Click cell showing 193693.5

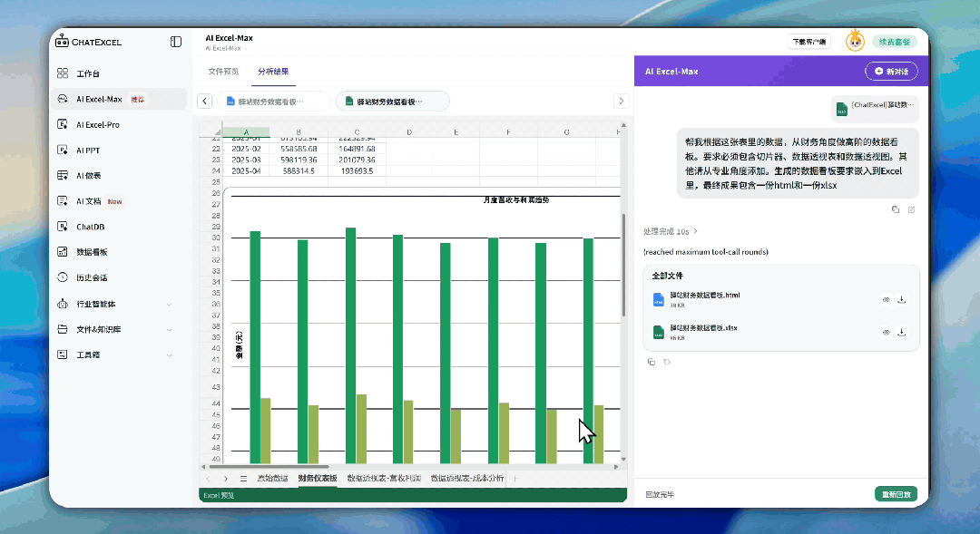click(x=357, y=170)
